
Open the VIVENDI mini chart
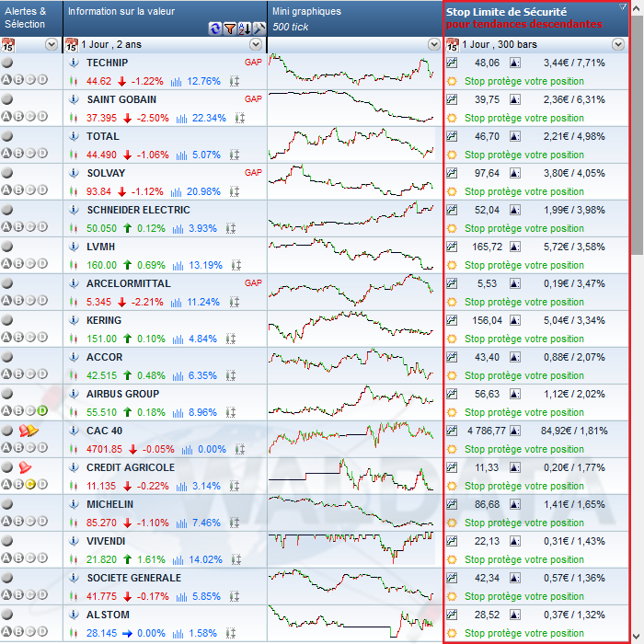pyautogui.click(x=351, y=548)
